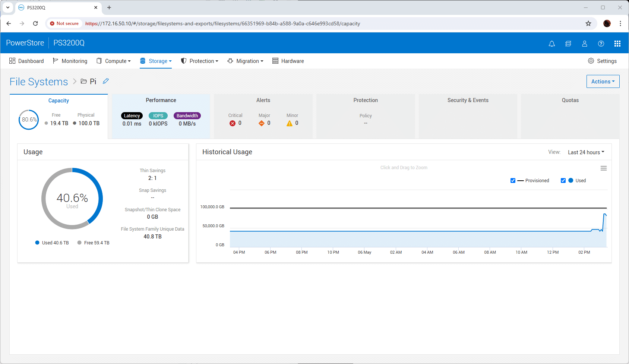Expand the Migration menu
The image size is (629, 364).
tap(245, 61)
